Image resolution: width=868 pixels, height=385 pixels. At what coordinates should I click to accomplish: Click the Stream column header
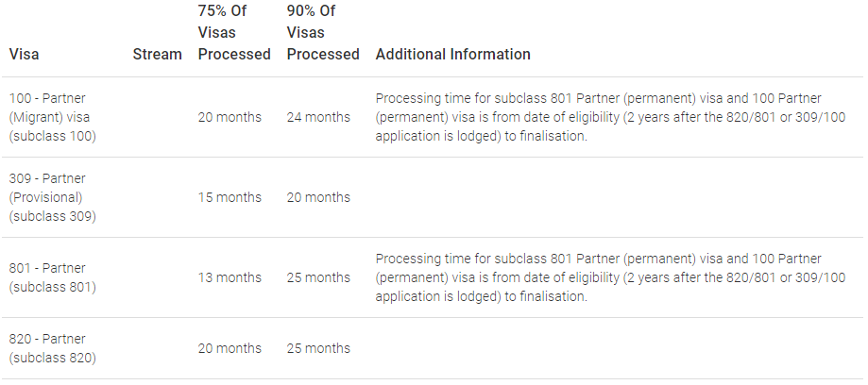[157, 54]
